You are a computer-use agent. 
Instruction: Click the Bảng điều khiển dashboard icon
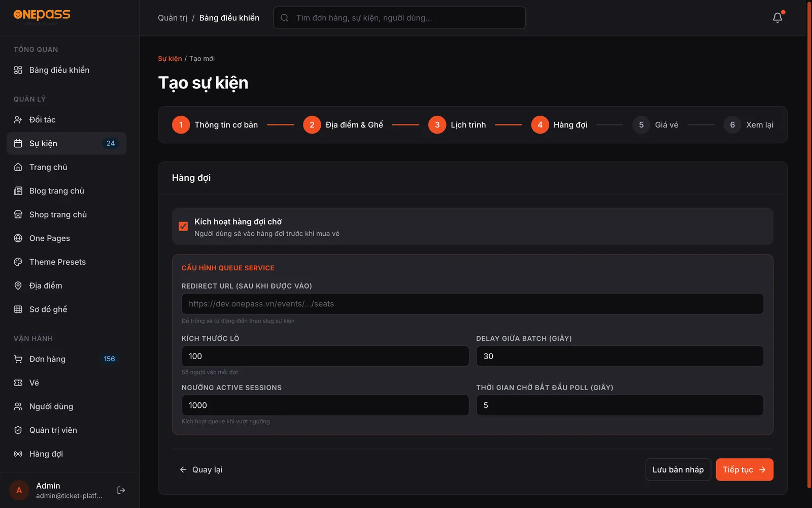pos(18,70)
